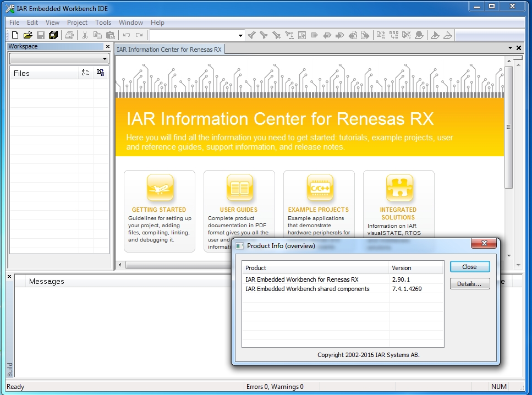Image resolution: width=532 pixels, height=395 pixels.
Task: Open the Integrated Solutions puzzle icon
Action: 399,188
